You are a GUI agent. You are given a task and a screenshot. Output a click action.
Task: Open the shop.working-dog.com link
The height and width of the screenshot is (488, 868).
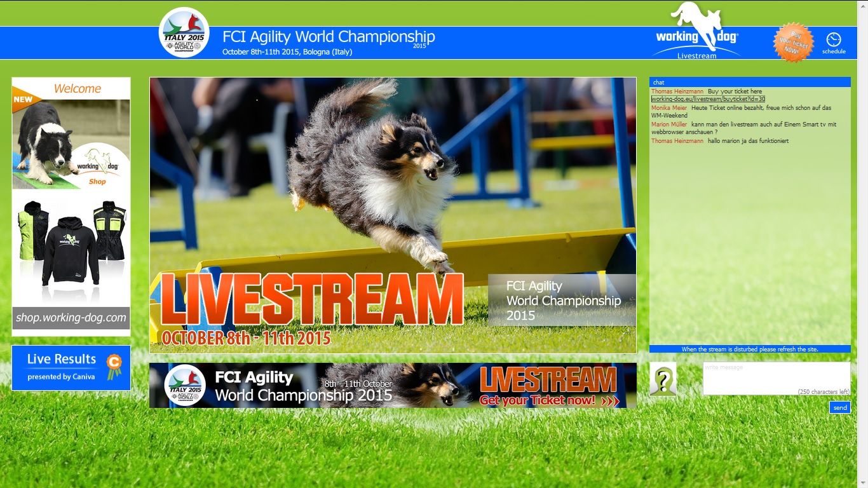tap(71, 318)
